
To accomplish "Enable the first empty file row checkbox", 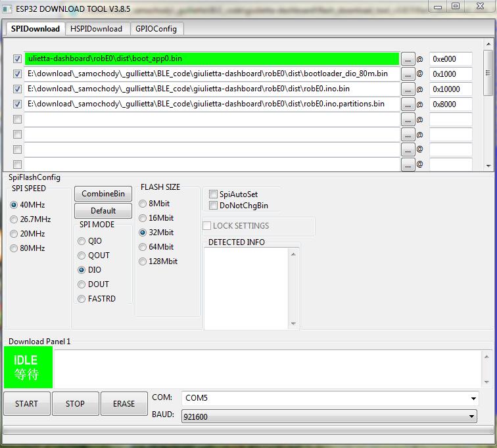I will [17, 119].
